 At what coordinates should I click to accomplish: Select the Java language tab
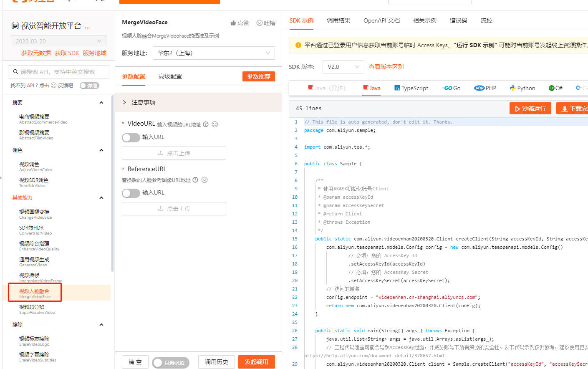coord(371,88)
